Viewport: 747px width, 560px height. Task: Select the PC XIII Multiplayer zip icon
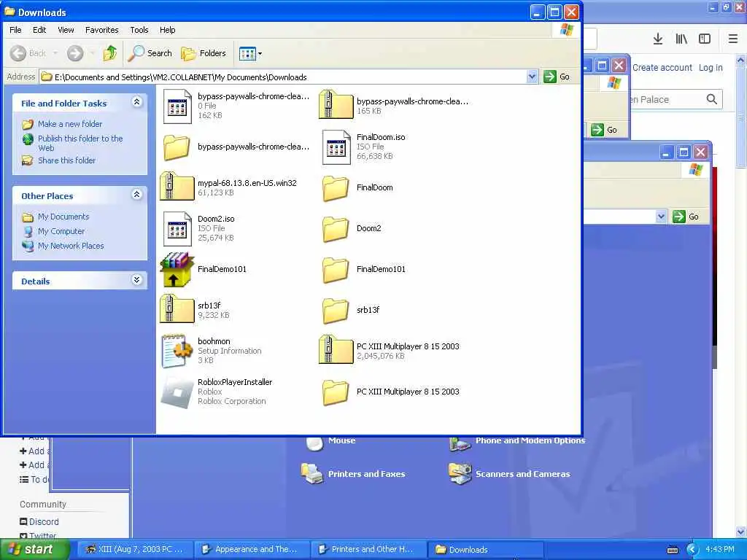(336, 349)
